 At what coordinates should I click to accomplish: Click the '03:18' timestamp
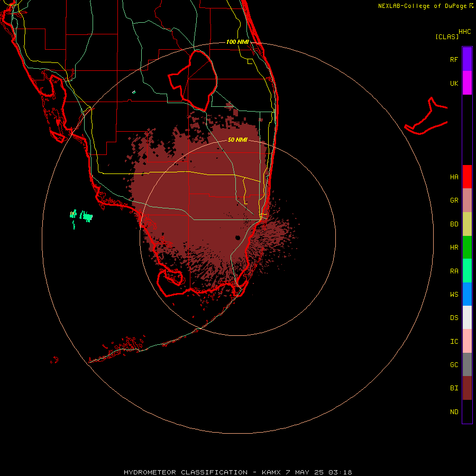click(x=341, y=472)
